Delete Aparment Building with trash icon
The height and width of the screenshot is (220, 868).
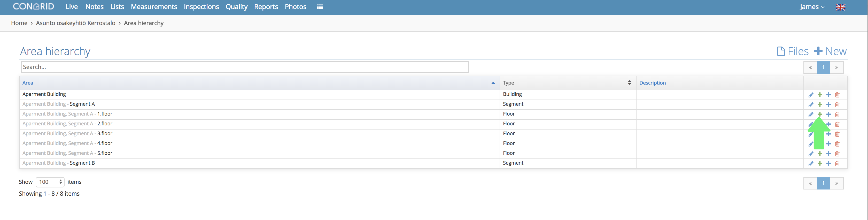pos(837,95)
